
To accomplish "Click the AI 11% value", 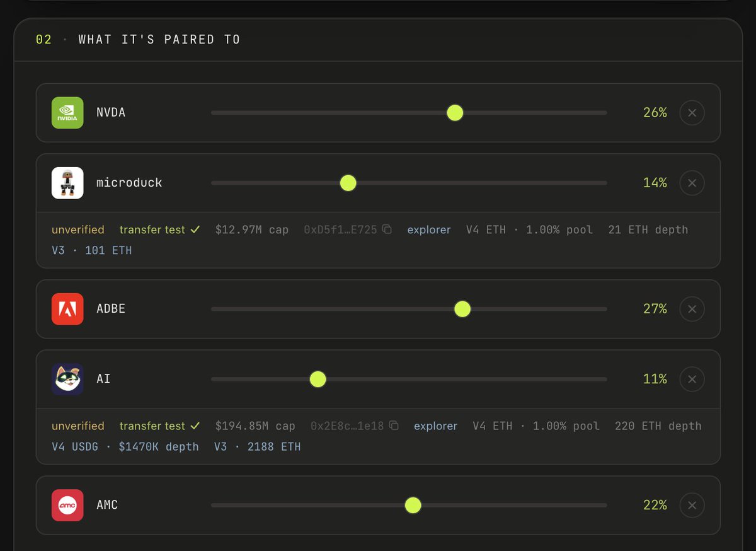I will pos(655,379).
